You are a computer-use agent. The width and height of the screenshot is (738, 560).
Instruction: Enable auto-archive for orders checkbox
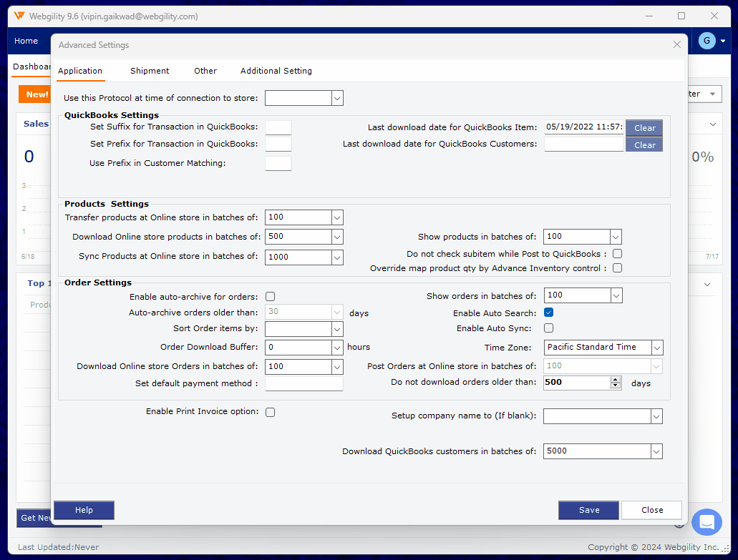click(270, 296)
